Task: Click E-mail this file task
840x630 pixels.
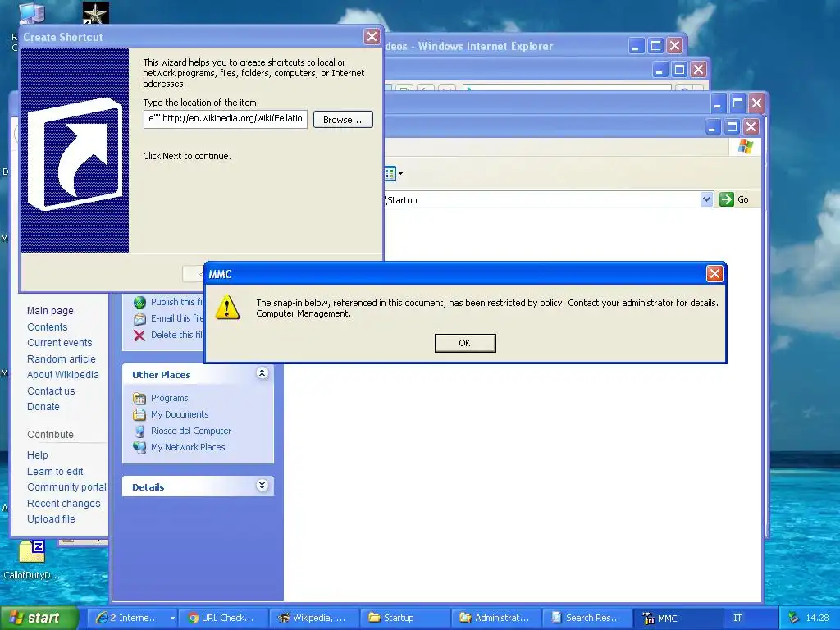Action: [177, 318]
